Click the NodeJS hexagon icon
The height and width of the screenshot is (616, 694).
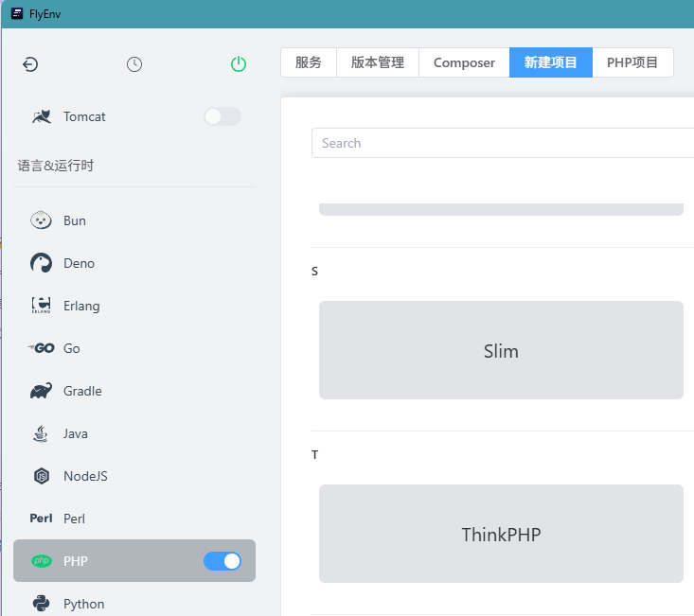pyautogui.click(x=42, y=476)
